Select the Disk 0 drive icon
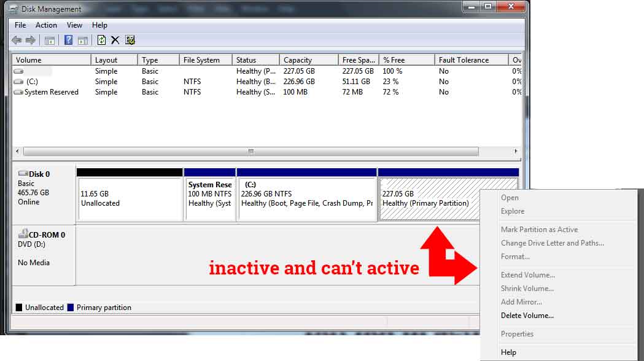 click(23, 174)
